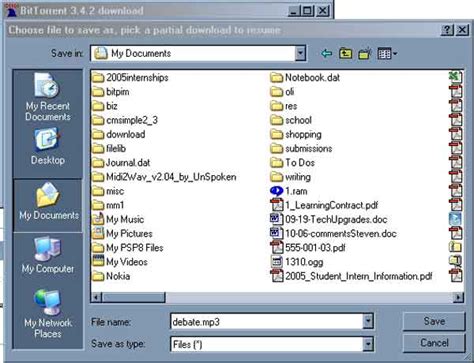Image resolution: width=474 pixels, height=363 pixels.
Task: Create a new folder icon
Action: coord(365,53)
